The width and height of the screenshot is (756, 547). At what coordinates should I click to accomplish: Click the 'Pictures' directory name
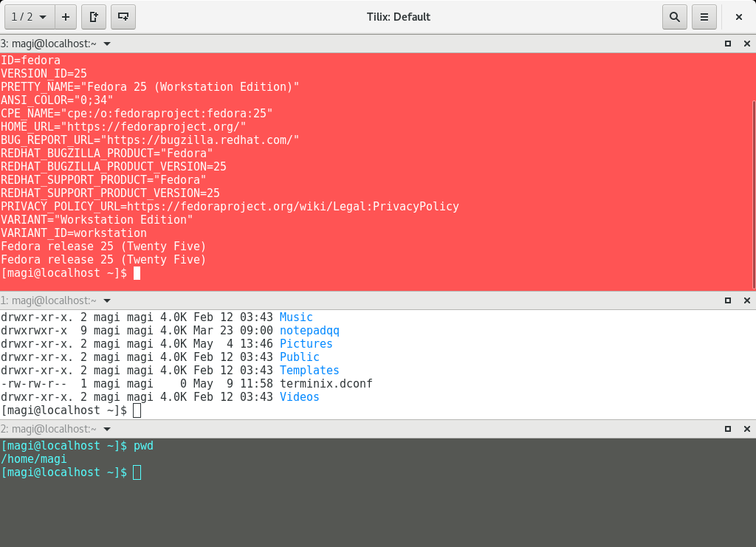[x=306, y=343]
